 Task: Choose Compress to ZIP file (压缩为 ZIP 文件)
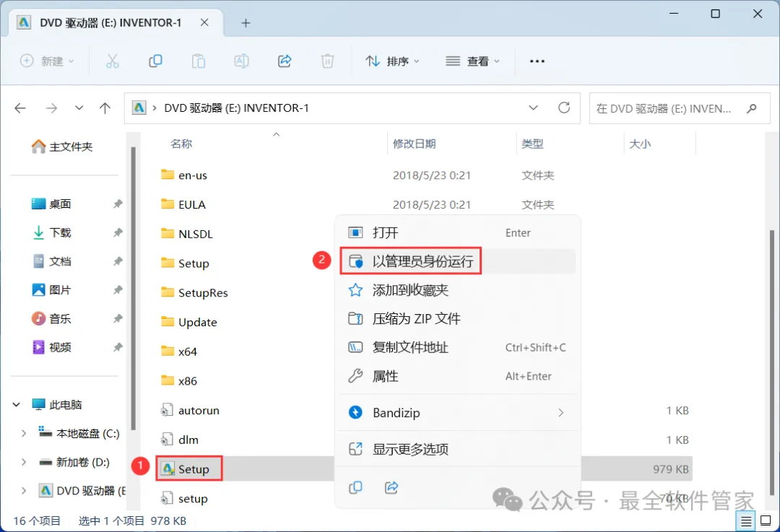pyautogui.click(x=457, y=319)
